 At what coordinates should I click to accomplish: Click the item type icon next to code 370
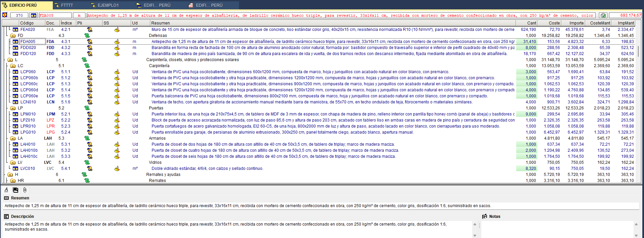(x=33, y=15)
